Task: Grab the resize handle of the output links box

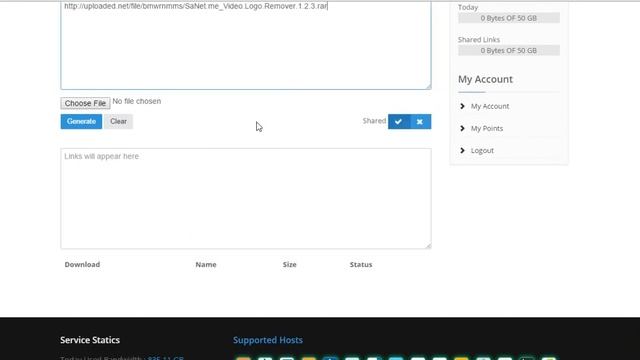Action: point(428,245)
